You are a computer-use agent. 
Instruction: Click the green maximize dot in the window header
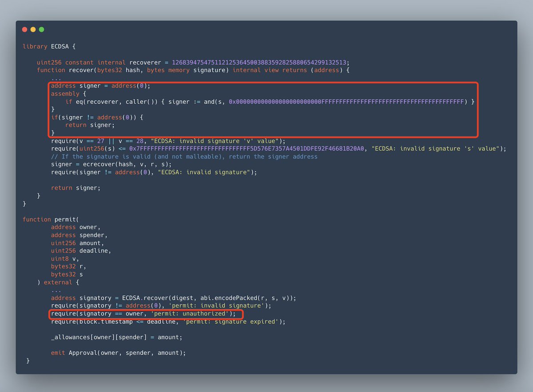pyautogui.click(x=42, y=30)
